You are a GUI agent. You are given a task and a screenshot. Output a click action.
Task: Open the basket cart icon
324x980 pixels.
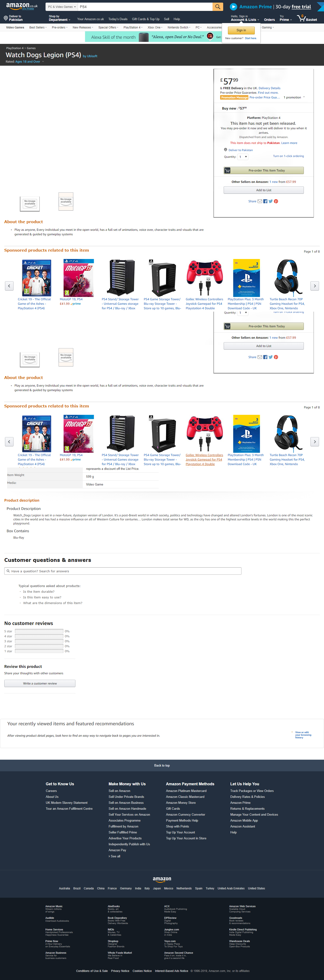(307, 18)
